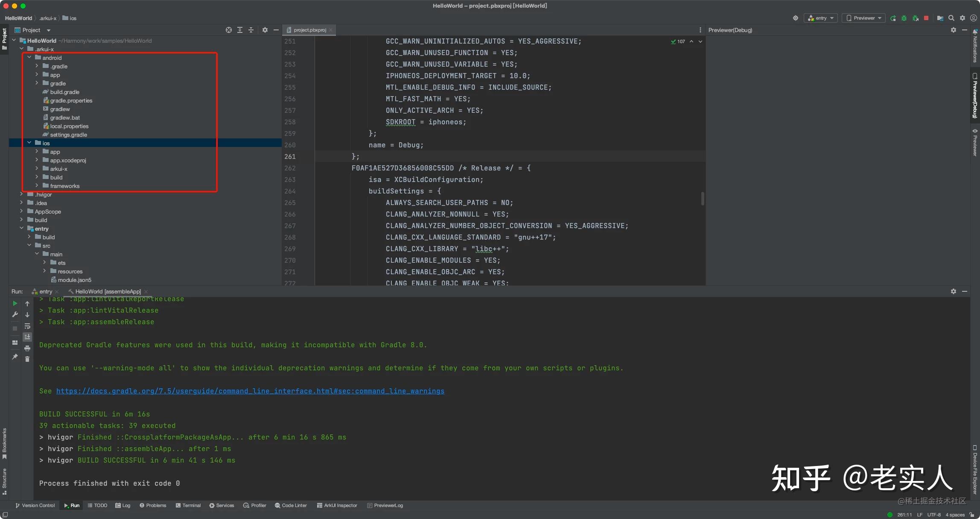Click LF line separator in status bar
Image resolution: width=980 pixels, height=519 pixels.
click(x=919, y=515)
